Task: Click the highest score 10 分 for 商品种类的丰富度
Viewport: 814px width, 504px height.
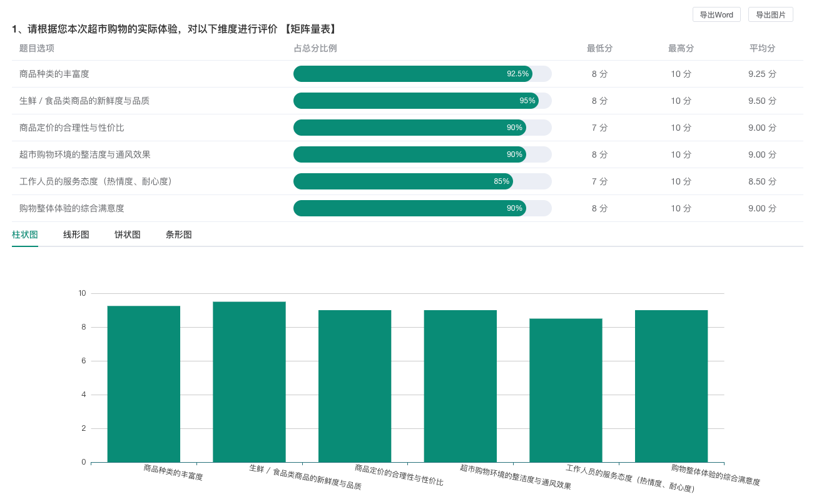Action: (x=681, y=74)
